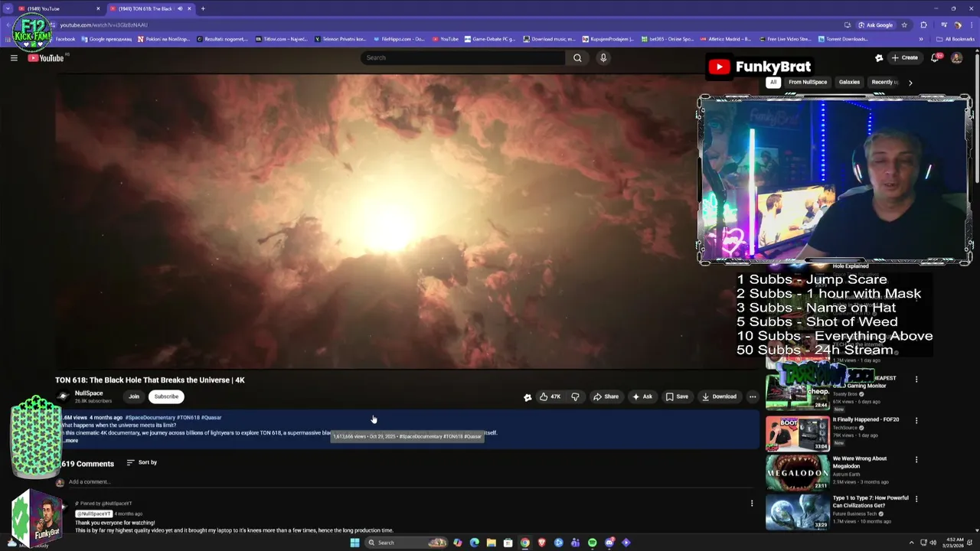The image size is (980, 551).
Task: Go to YouTube home via the logo
Action: (x=46, y=58)
